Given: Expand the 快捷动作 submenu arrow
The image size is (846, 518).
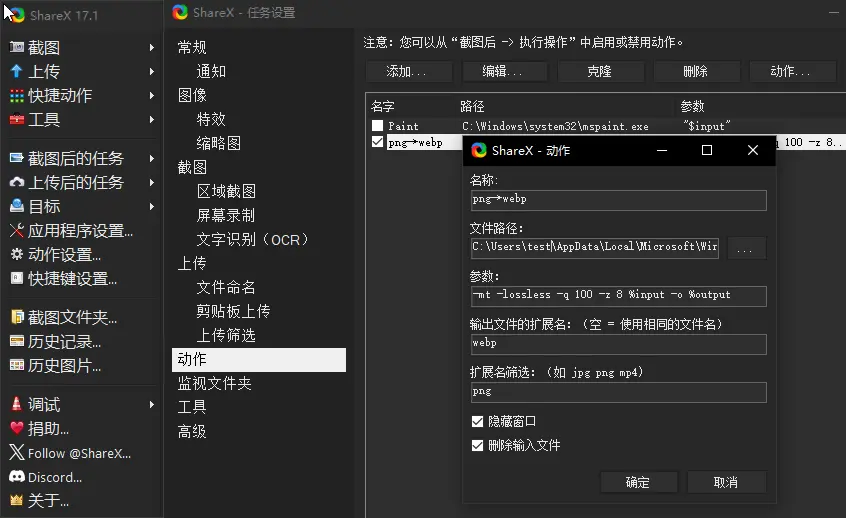Looking at the screenshot, I should coord(152,96).
